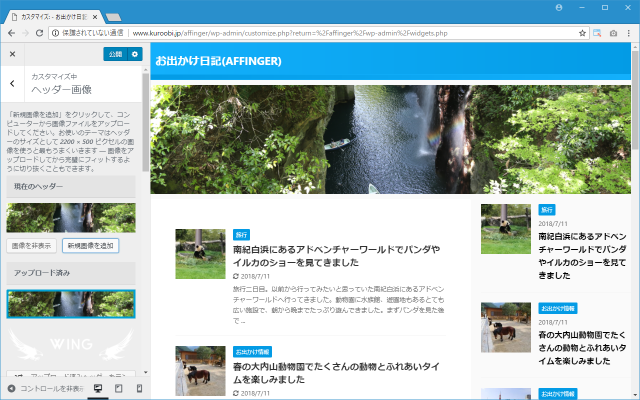Viewport: 640px width, 400px height.
Task: Select the WING default header image
Action: 71,344
